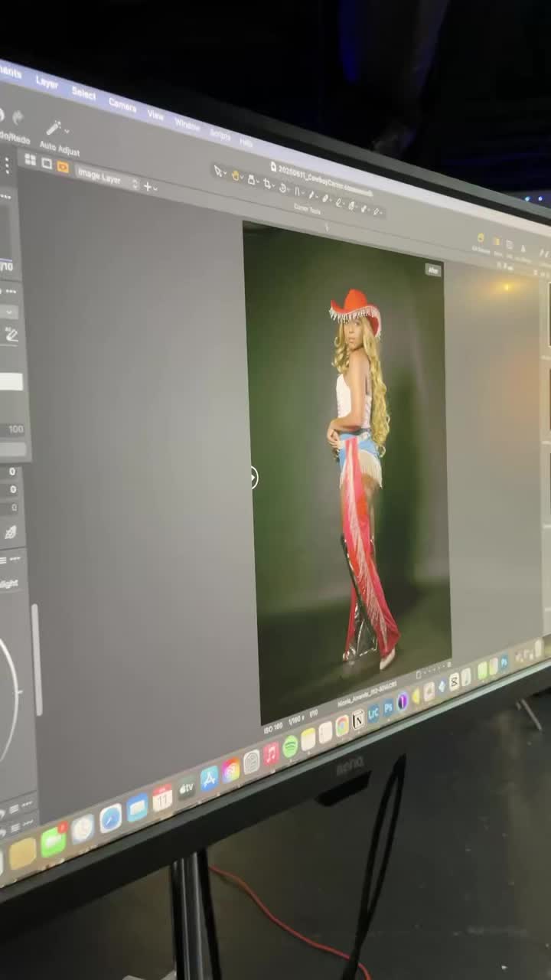Open the View menu
Screen dimensions: 551x980
tap(155, 115)
